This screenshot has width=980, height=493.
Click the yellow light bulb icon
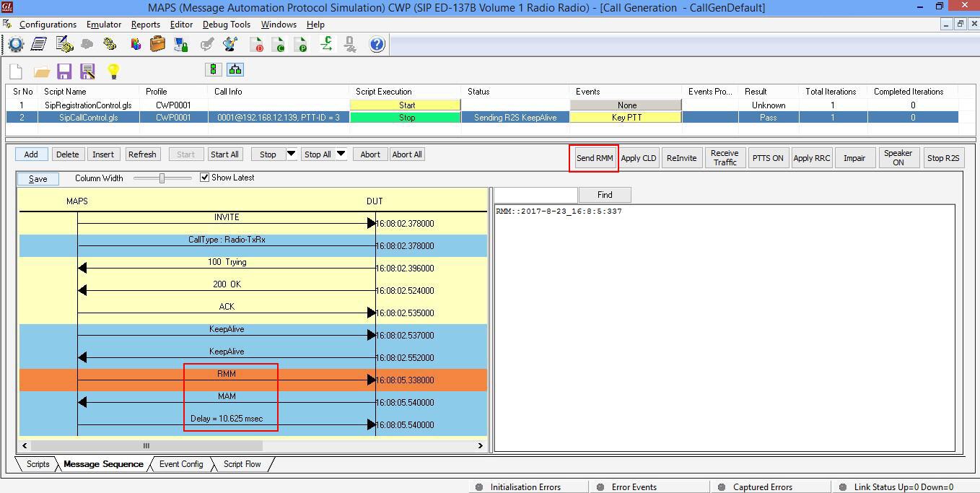113,71
